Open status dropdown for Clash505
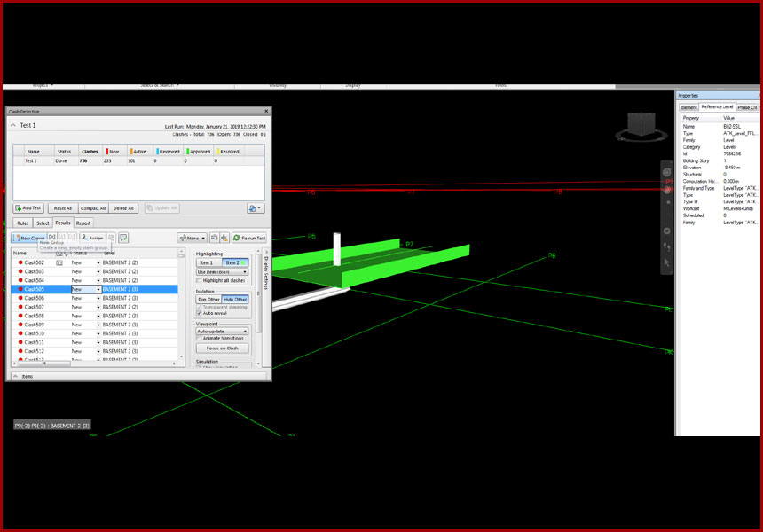 (98, 289)
